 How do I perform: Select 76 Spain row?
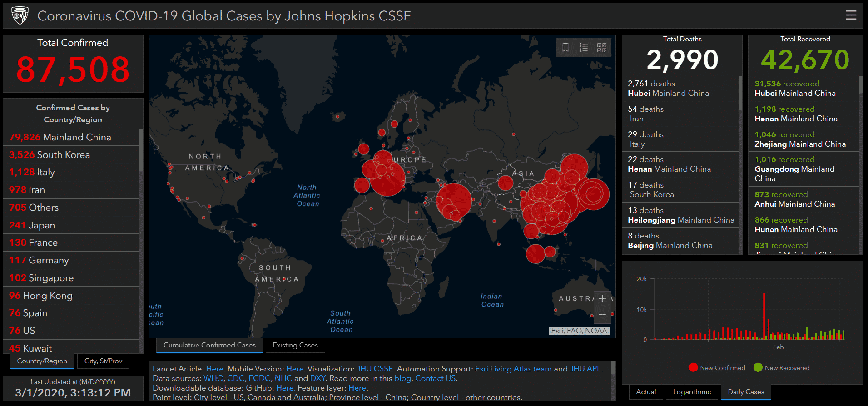coord(71,313)
